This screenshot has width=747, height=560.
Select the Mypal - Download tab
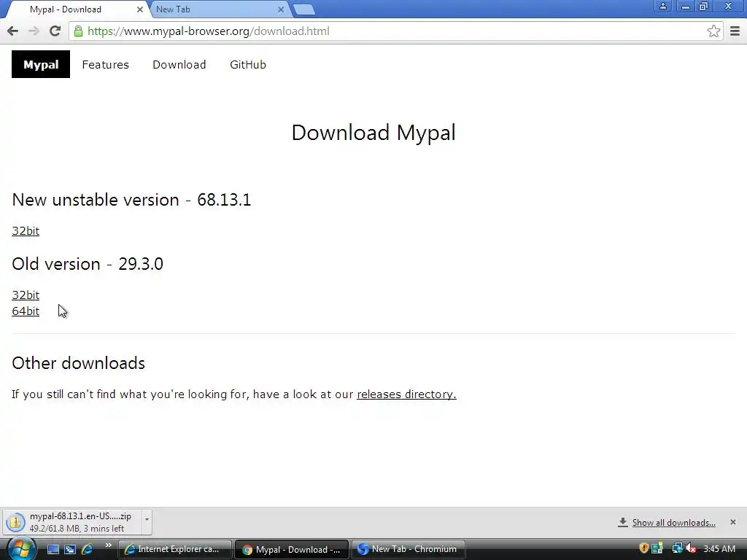[x=76, y=9]
